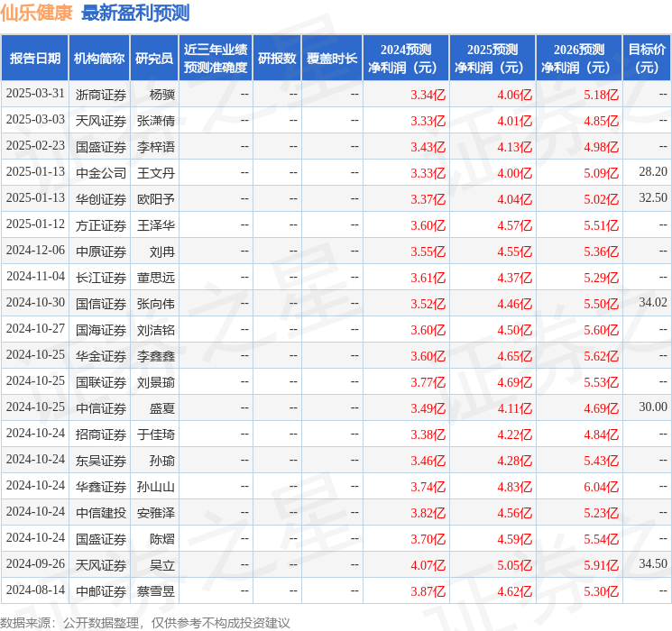Click target price 28.20
The height and width of the screenshot is (631, 672).
tap(653, 172)
